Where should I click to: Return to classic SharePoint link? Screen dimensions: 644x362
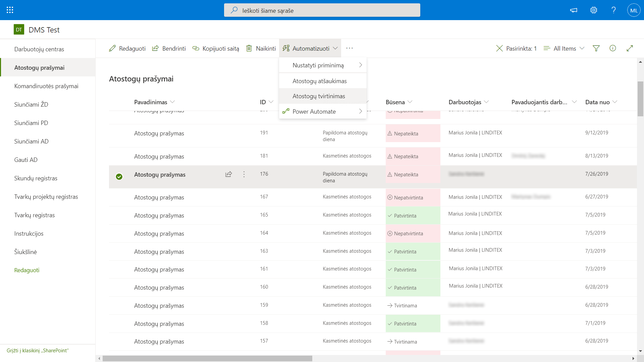(38, 350)
